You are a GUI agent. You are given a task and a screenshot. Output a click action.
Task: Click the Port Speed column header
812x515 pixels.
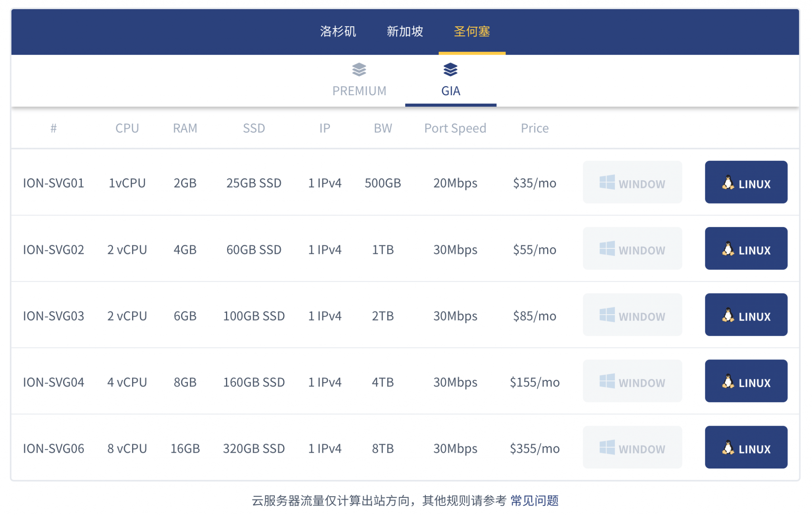pos(455,128)
